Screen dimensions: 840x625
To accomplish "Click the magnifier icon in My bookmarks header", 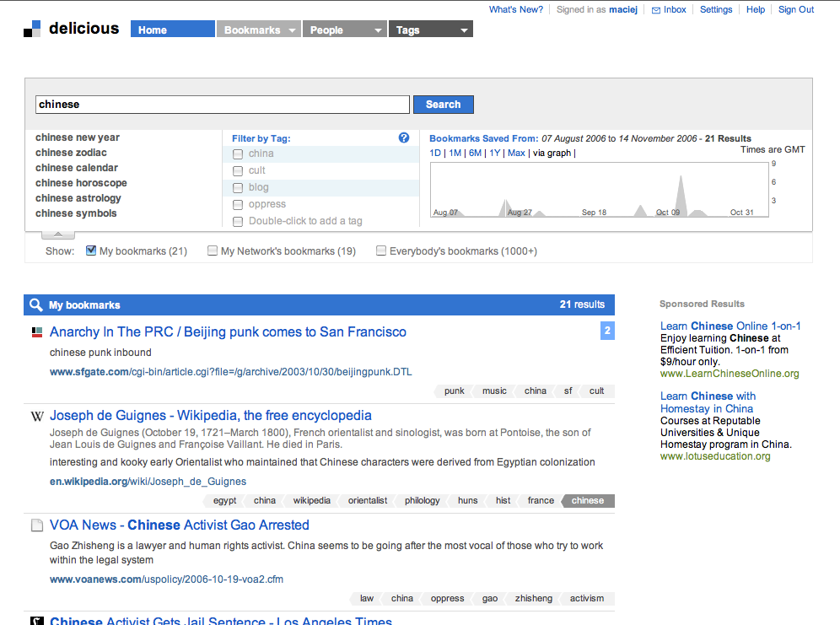I will [x=36, y=304].
